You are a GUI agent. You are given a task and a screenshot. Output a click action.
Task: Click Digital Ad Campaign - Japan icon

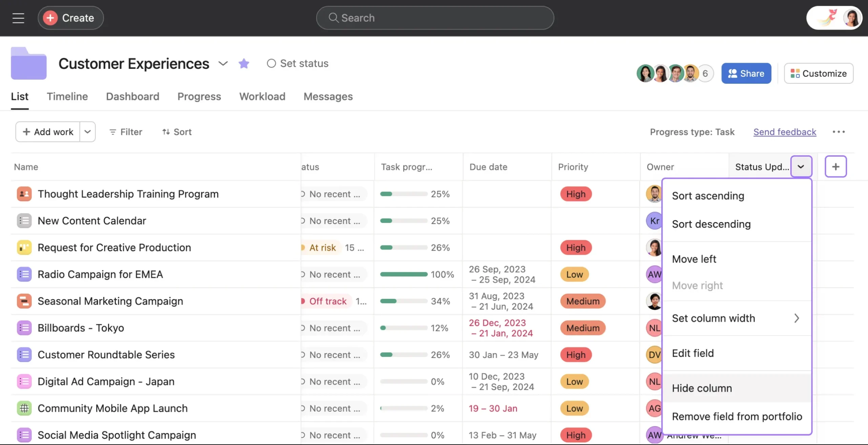click(24, 382)
